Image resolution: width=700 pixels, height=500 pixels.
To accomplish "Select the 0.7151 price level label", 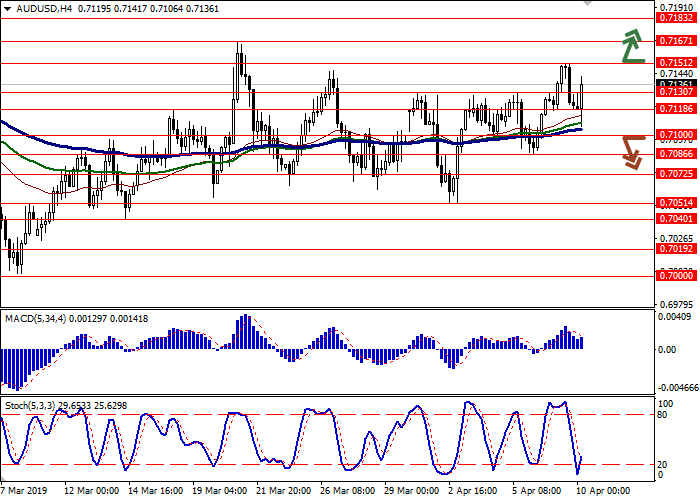I will click(677, 63).
